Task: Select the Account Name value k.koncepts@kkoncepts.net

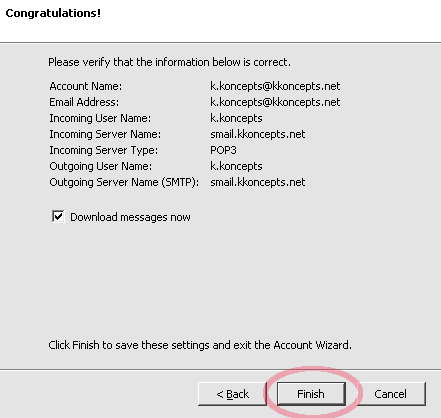Action: coord(275,86)
